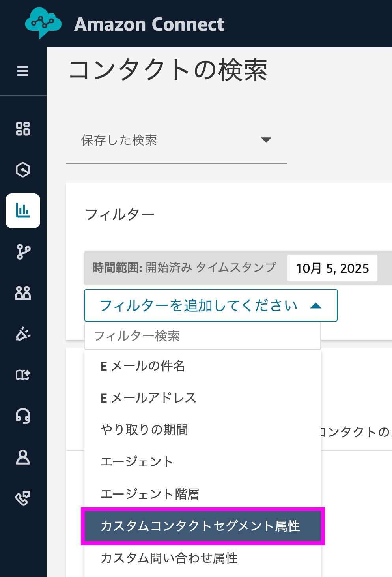Screen dimensions: 392x577
Task: Choose カスタム問い合わせ属性 filter option
Action: (203, 558)
